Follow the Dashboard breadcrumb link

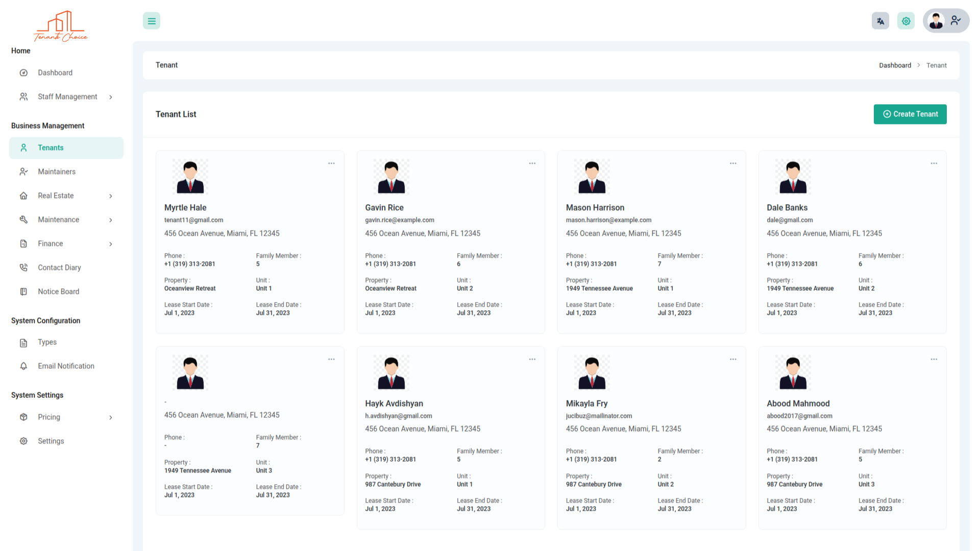click(895, 65)
